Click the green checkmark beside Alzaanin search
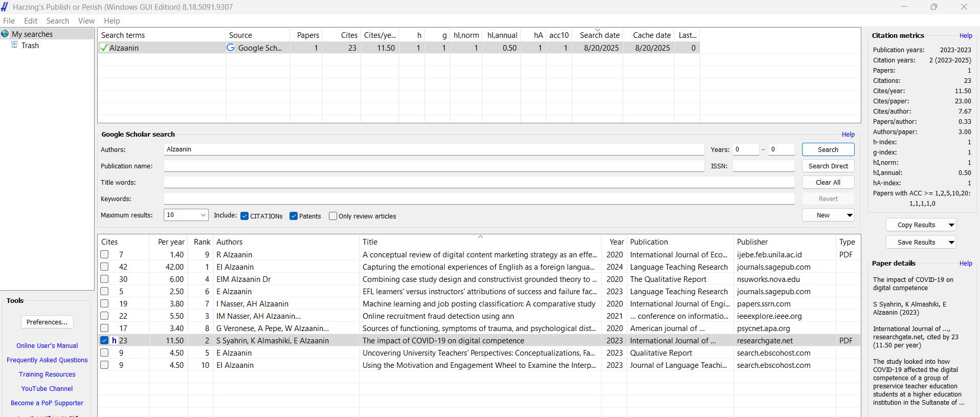The image size is (980, 417). (104, 48)
